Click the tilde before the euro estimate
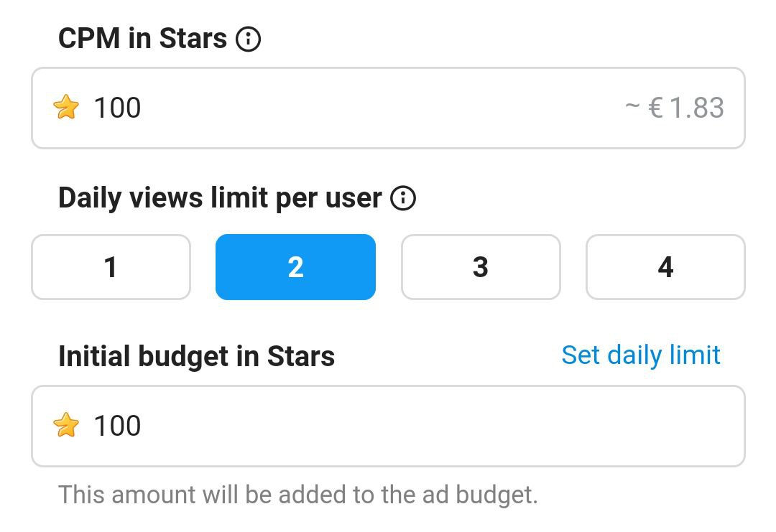 [632, 108]
